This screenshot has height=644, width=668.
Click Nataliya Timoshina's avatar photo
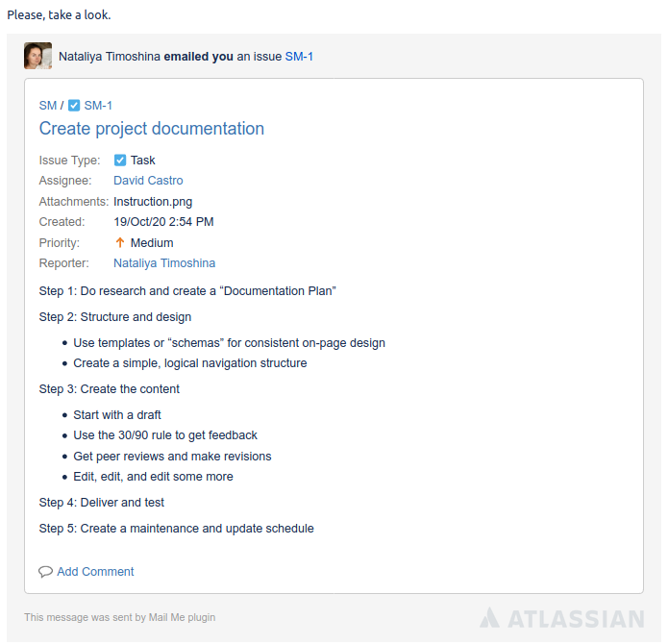click(x=37, y=56)
